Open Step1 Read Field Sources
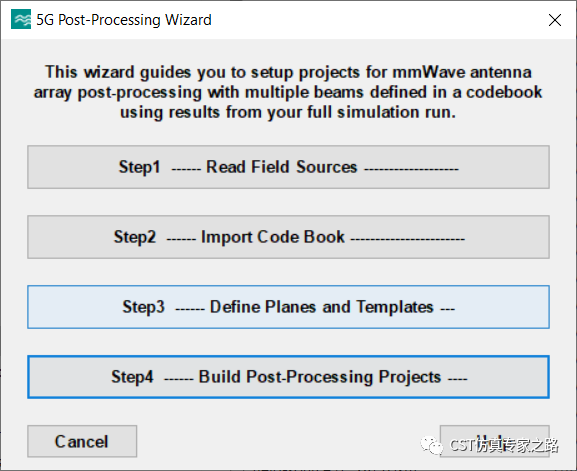 288,167
